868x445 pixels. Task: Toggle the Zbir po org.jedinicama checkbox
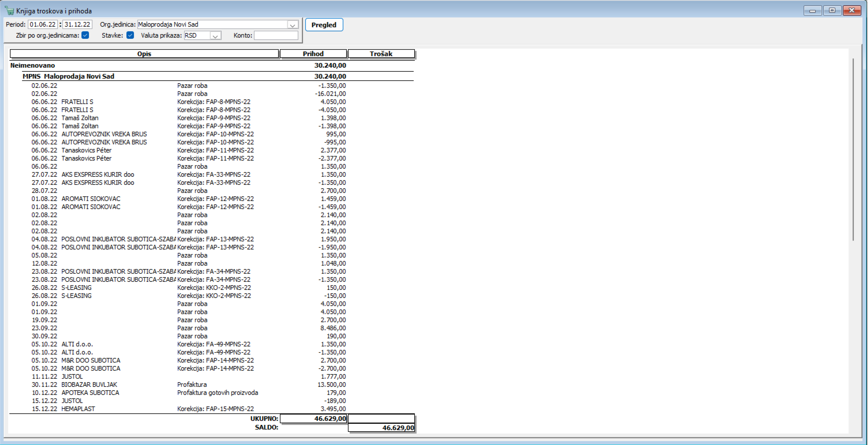[85, 35]
